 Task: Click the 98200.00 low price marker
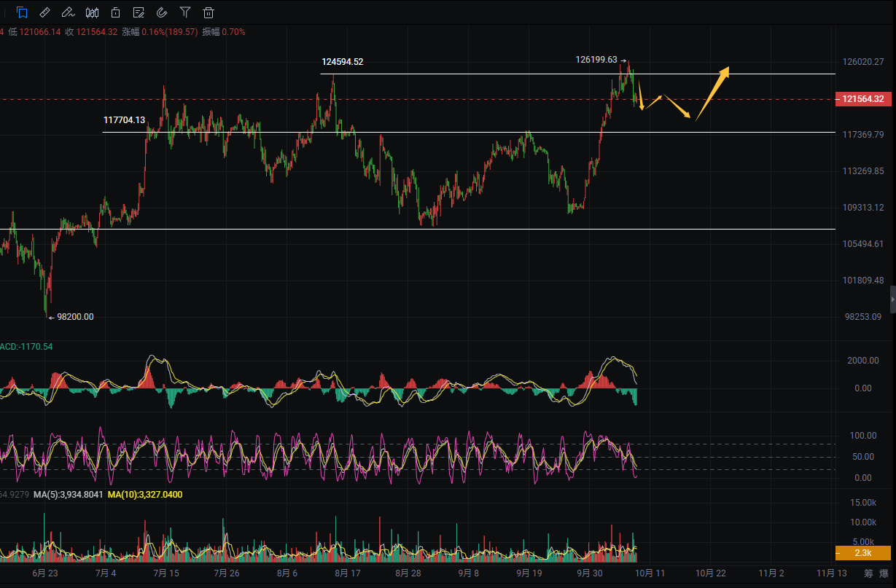tap(74, 317)
